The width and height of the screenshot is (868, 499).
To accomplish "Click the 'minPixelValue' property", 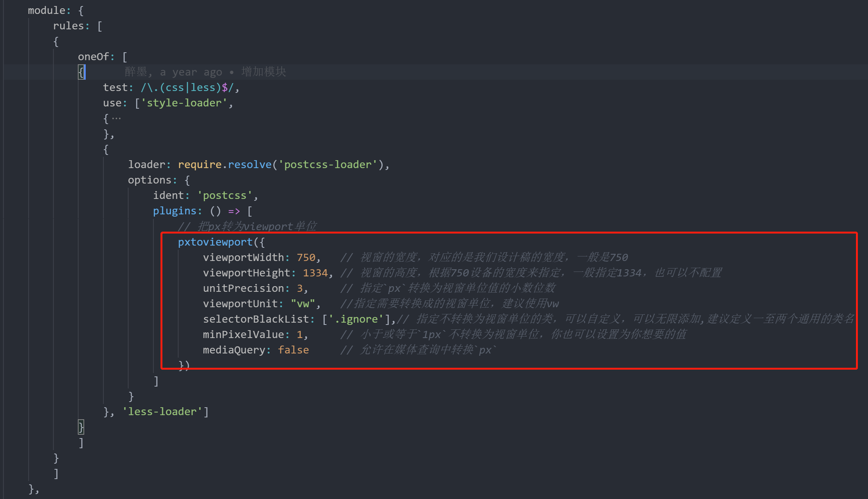I will [x=243, y=335].
